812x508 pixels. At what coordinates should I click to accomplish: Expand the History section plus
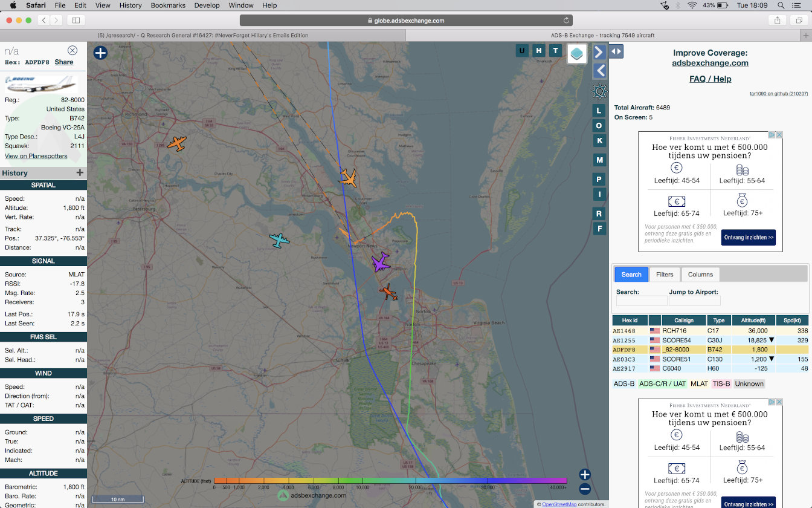[80, 173]
